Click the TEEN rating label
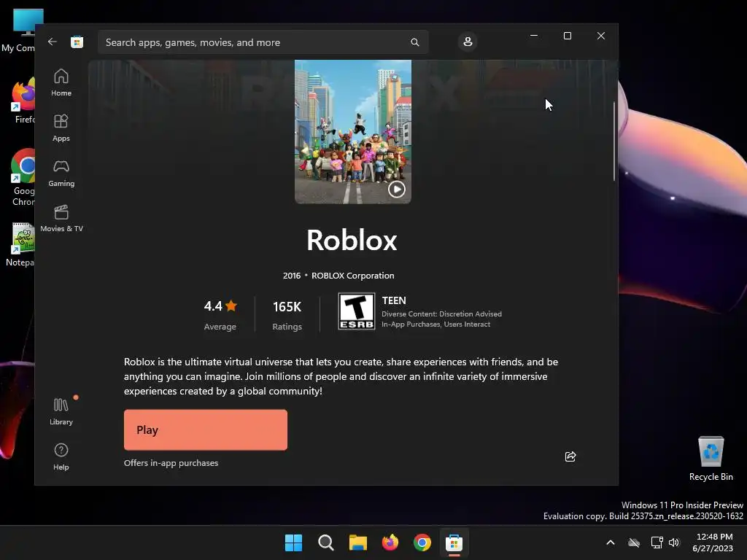 (x=394, y=300)
